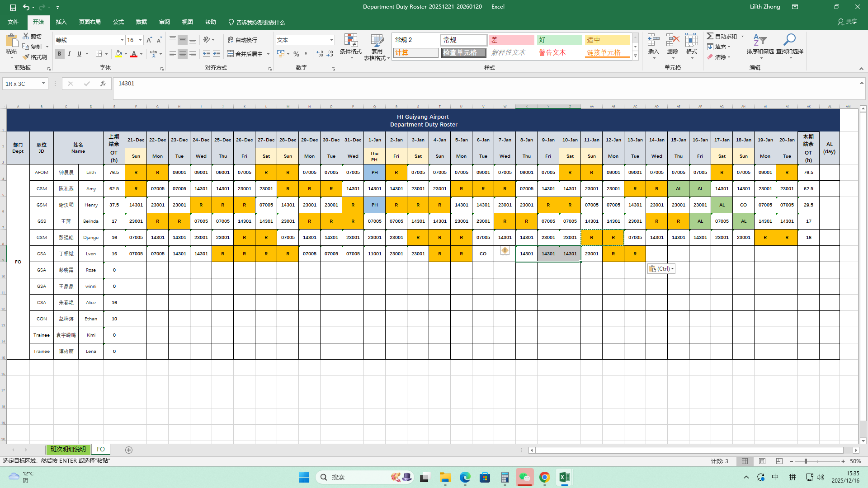Click the Format Painter brush icon

[26, 57]
